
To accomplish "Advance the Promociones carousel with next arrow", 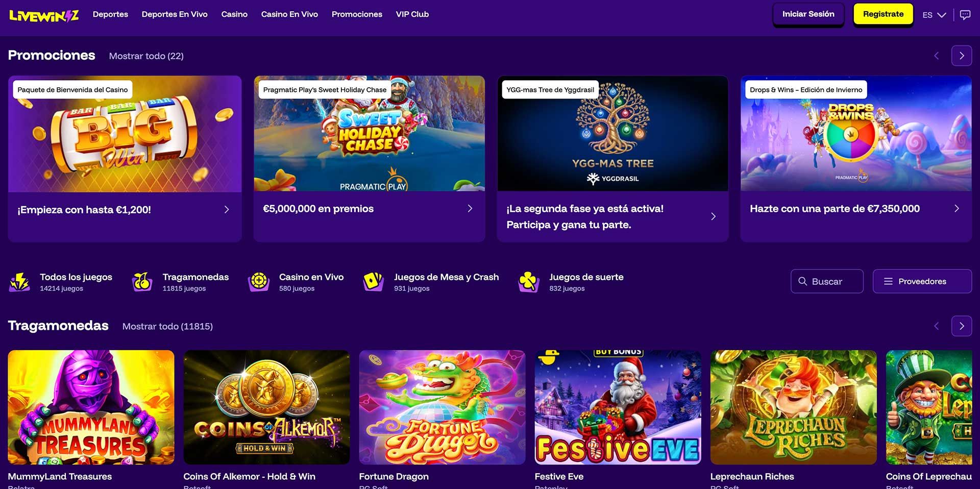I will tap(962, 56).
